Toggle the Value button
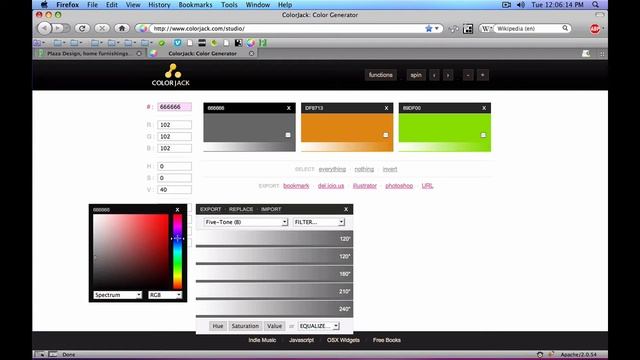This screenshot has height=360, width=640. (274, 326)
